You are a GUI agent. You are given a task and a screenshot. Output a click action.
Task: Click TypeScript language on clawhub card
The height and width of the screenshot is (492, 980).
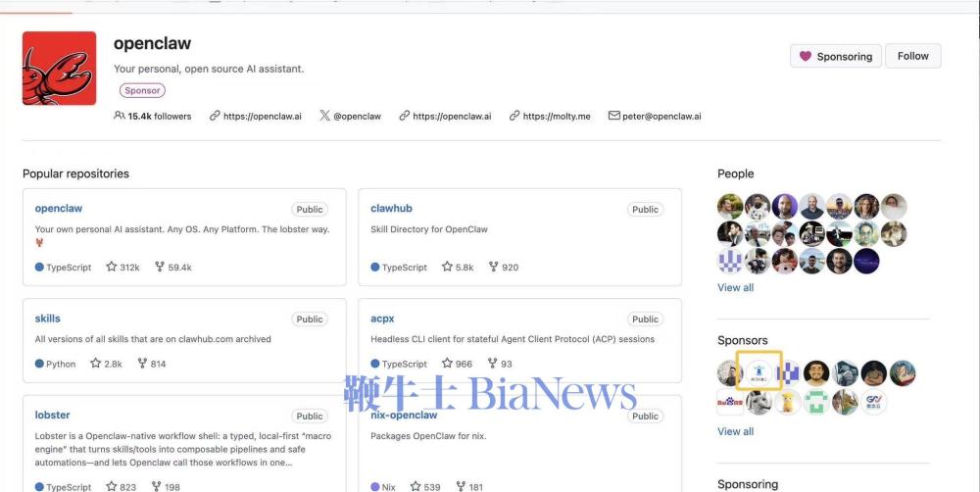399,267
